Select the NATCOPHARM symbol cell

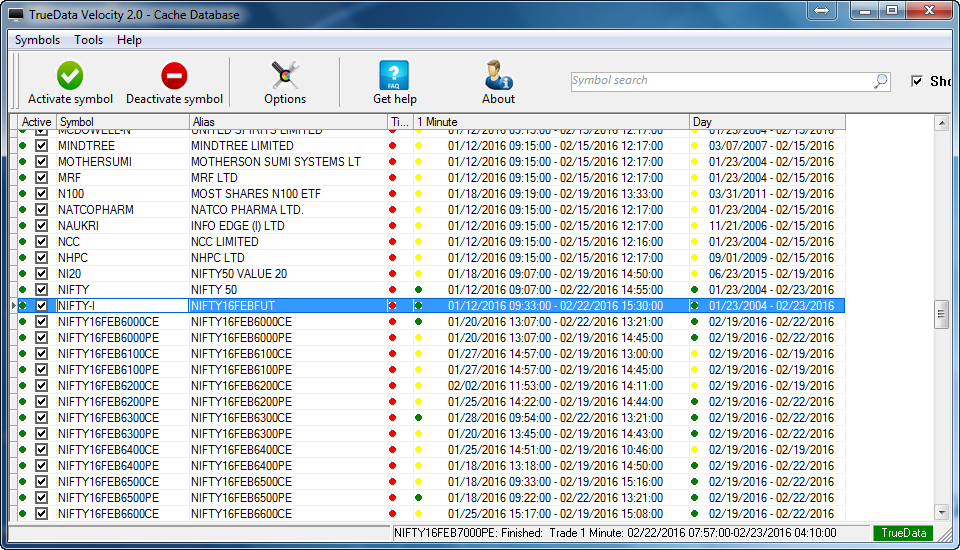[x=123, y=209]
